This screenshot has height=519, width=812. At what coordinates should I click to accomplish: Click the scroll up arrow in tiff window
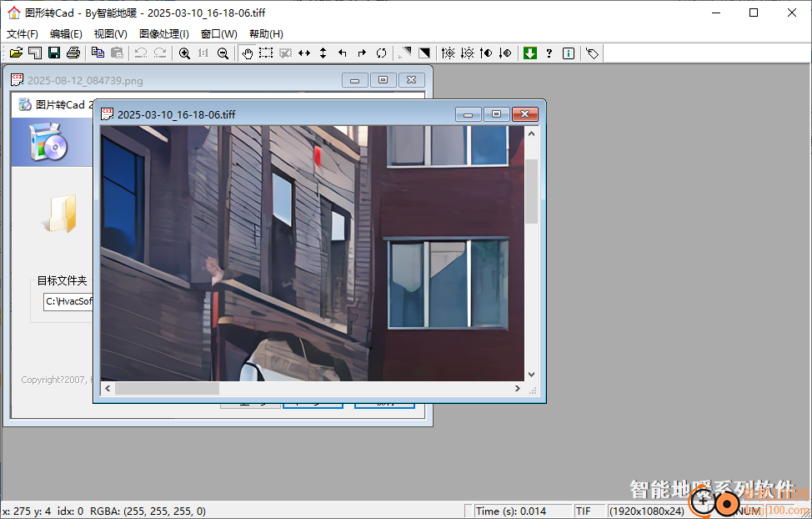tap(531, 134)
